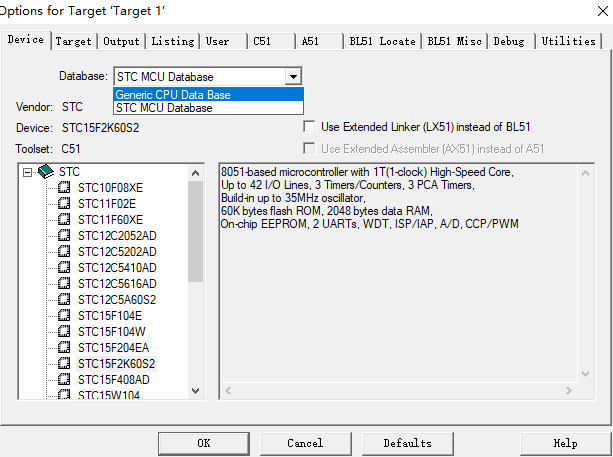Select STC12C5616AD device
Viewport: 613px width, 457px height.
click(117, 284)
